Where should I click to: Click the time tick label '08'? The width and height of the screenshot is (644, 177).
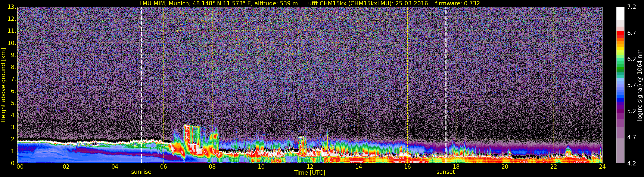coord(212,167)
